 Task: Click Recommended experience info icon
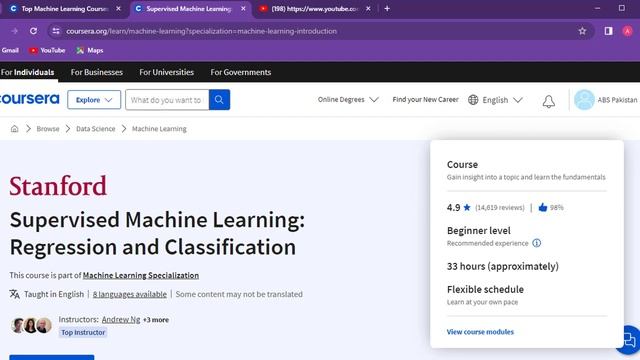pyautogui.click(x=536, y=243)
